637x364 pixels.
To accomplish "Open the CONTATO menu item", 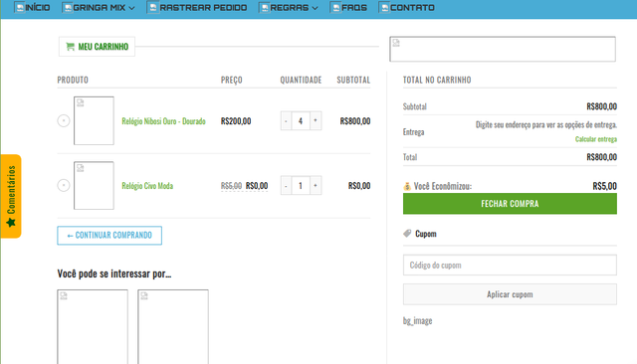I will (406, 8).
